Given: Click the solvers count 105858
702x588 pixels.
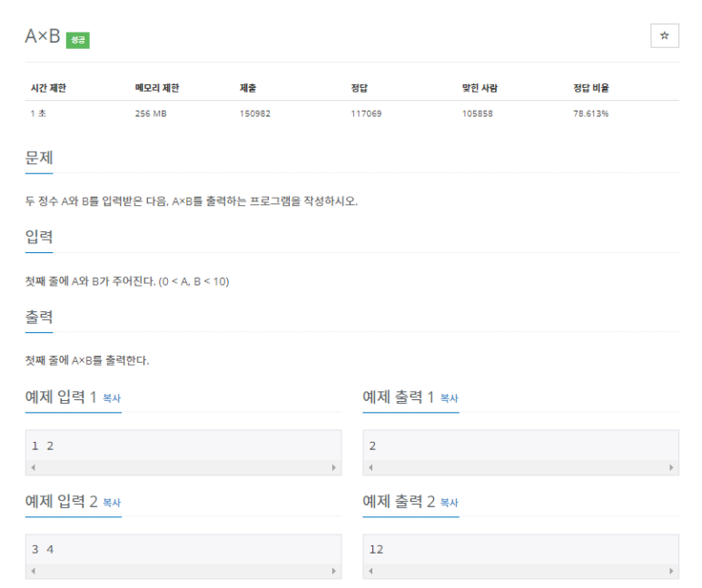Looking at the screenshot, I should click(478, 113).
